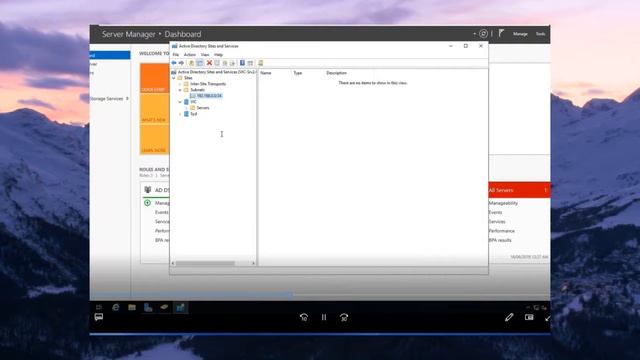
Task: Click the Internet Explorer taskbar icon
Action: click(x=116, y=307)
